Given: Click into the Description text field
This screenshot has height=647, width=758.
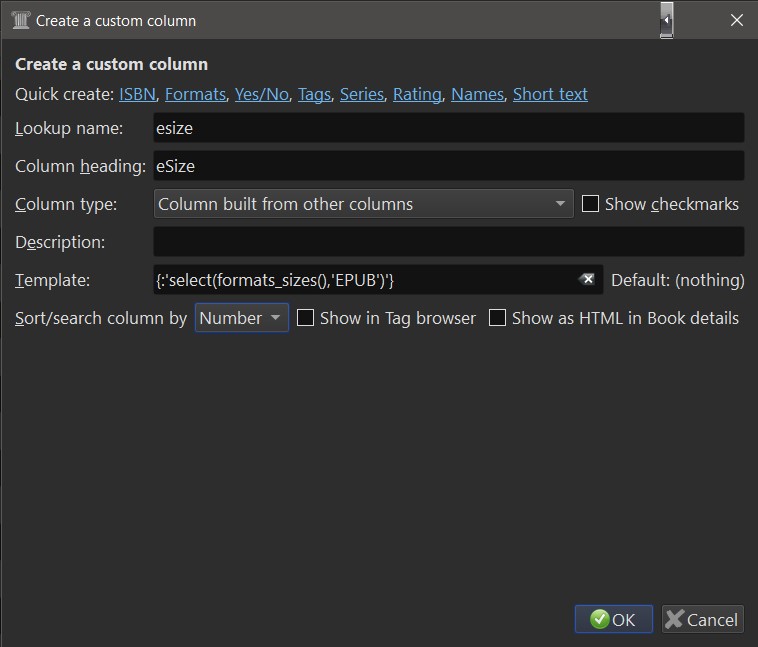Looking at the screenshot, I should (448, 242).
